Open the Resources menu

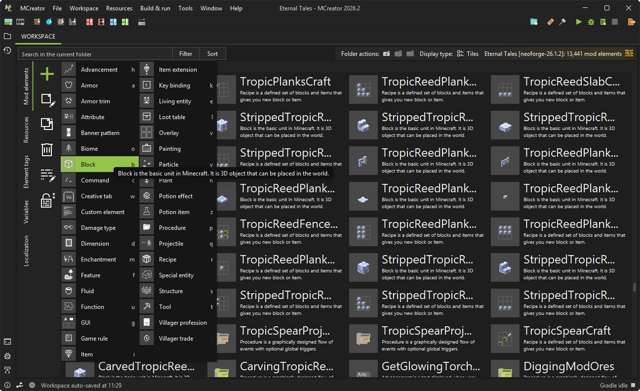coord(119,8)
